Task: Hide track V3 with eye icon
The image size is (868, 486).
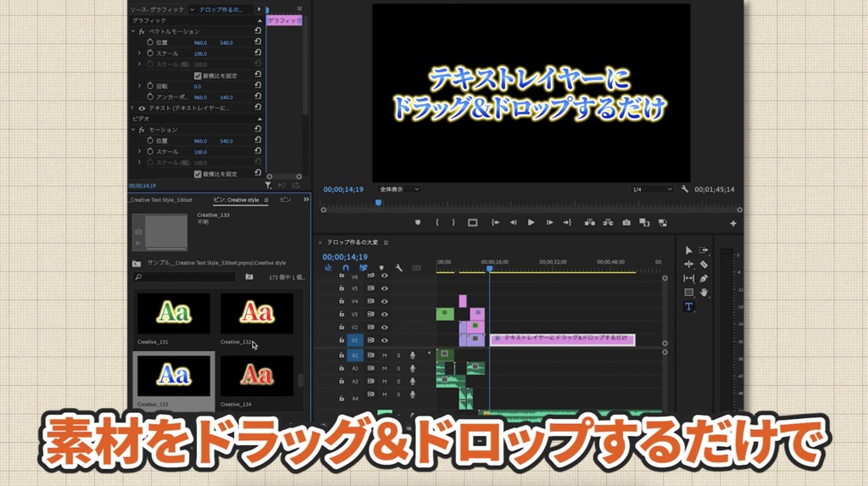Action: point(384,314)
